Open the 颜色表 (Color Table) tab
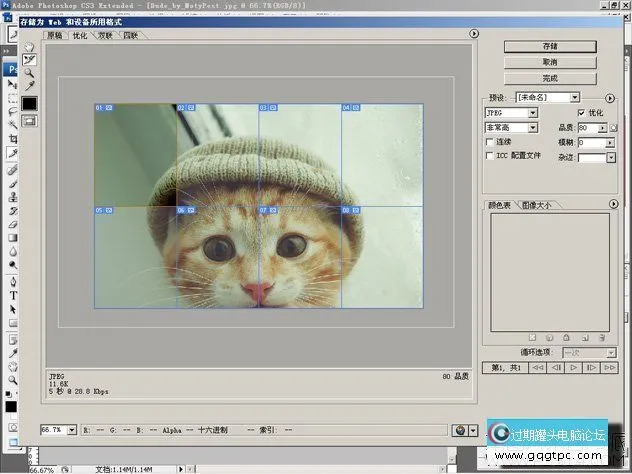 (499, 205)
